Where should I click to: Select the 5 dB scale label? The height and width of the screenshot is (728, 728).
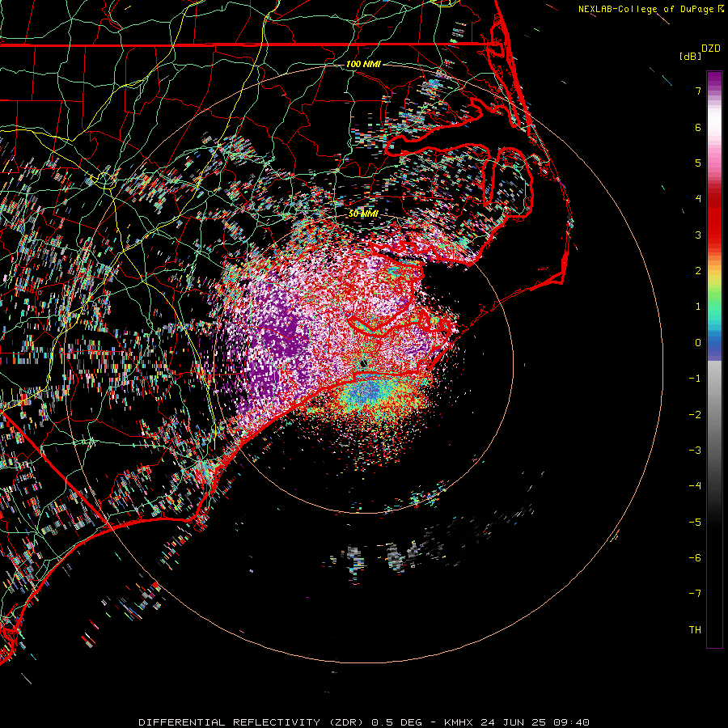[698, 163]
